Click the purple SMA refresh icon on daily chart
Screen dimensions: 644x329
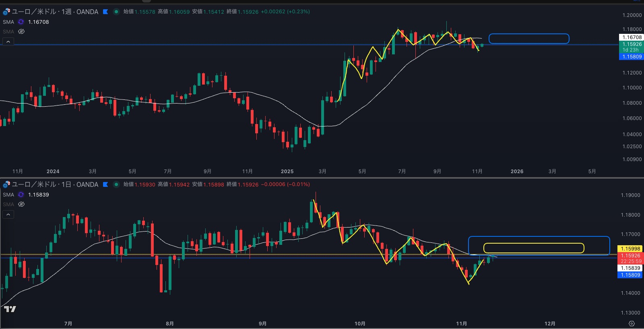[x=21, y=195]
